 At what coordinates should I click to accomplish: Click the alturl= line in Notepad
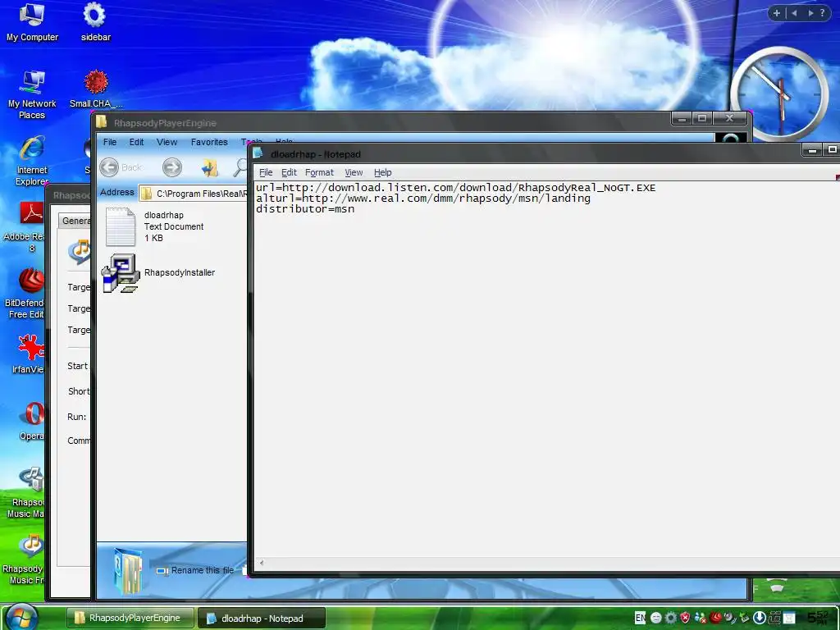coord(422,199)
